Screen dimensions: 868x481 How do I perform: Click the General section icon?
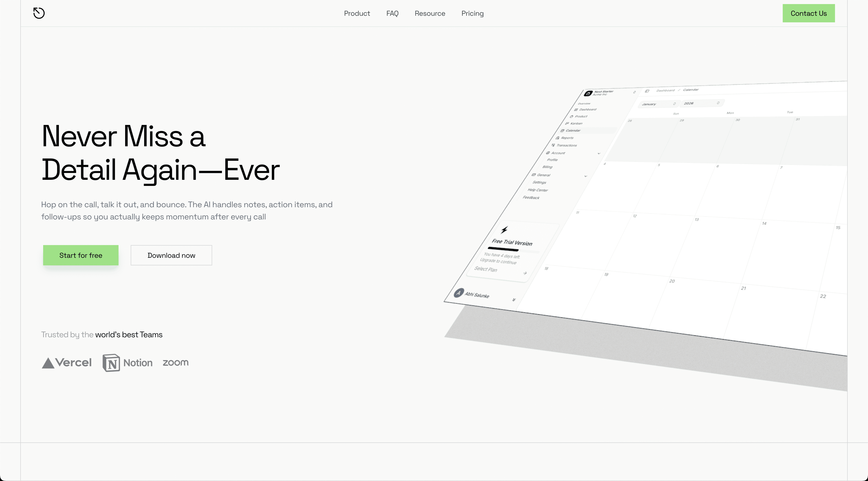click(x=533, y=175)
